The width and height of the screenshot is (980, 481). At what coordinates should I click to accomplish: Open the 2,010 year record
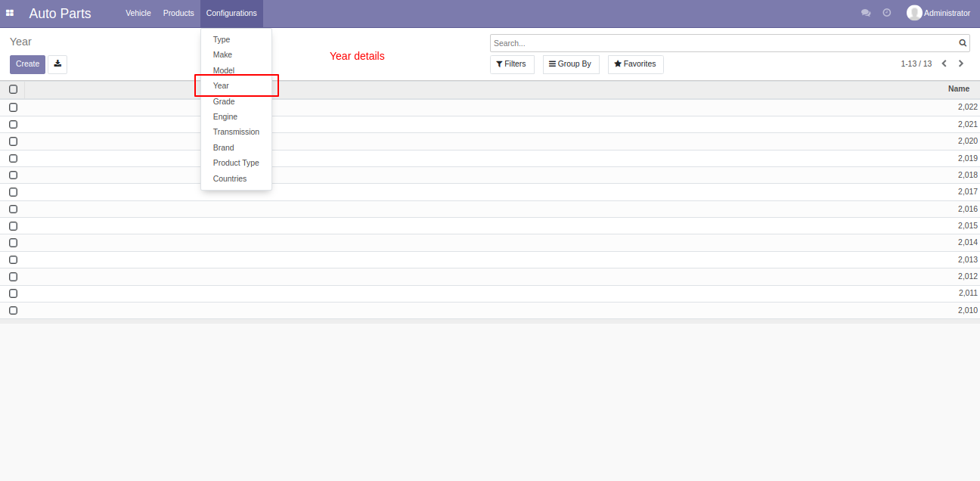coord(490,310)
